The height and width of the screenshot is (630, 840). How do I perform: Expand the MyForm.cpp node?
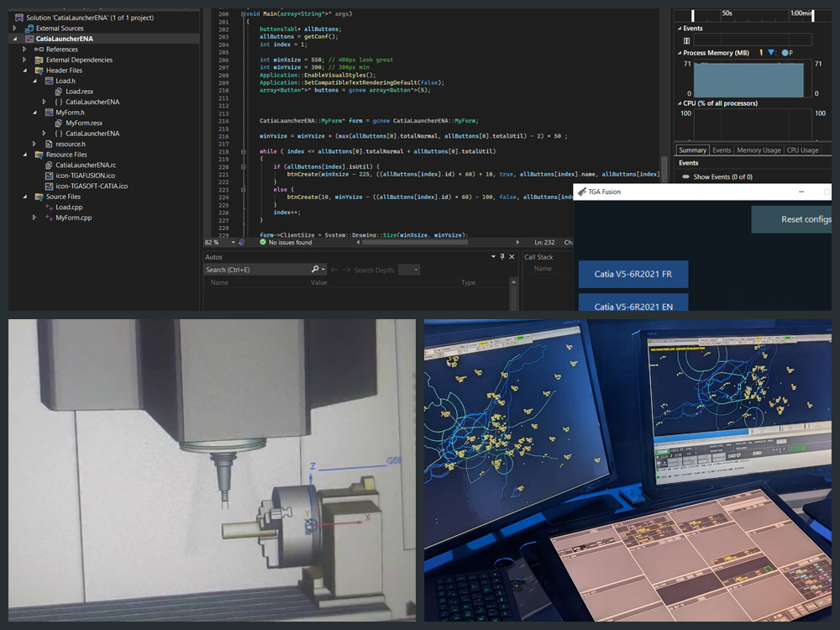(x=34, y=218)
